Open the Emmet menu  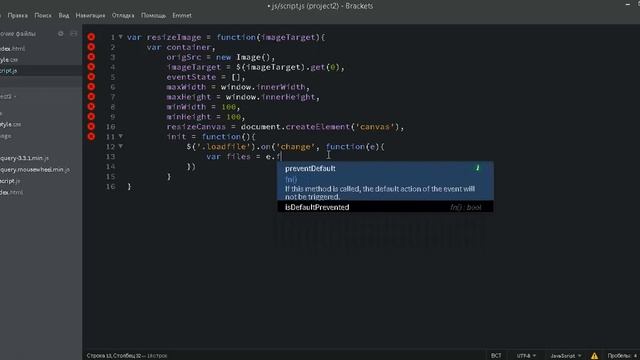click(x=182, y=16)
